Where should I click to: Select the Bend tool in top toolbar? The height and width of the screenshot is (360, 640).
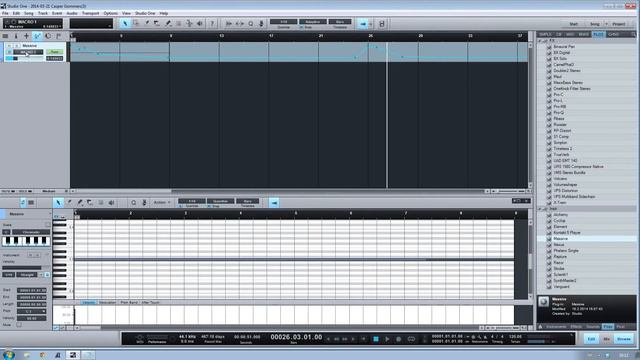coord(189,24)
